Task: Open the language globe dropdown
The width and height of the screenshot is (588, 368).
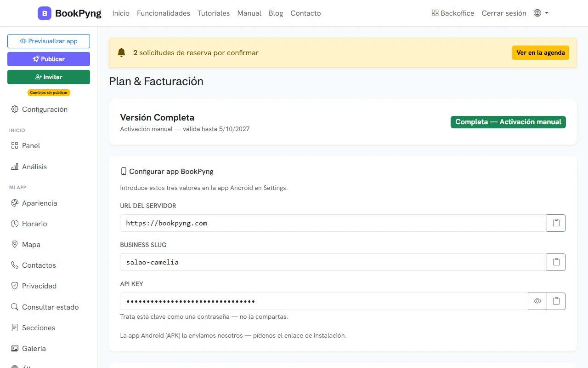Action: [x=541, y=13]
